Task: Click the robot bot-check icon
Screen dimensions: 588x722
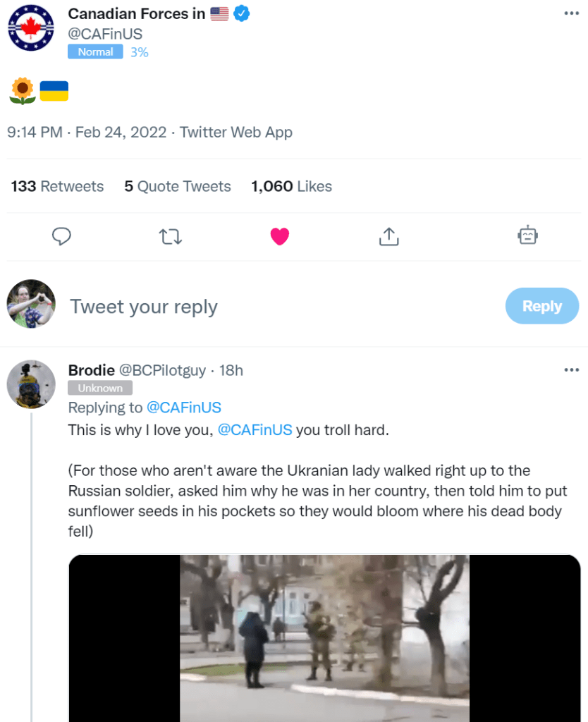Action: pyautogui.click(x=527, y=235)
